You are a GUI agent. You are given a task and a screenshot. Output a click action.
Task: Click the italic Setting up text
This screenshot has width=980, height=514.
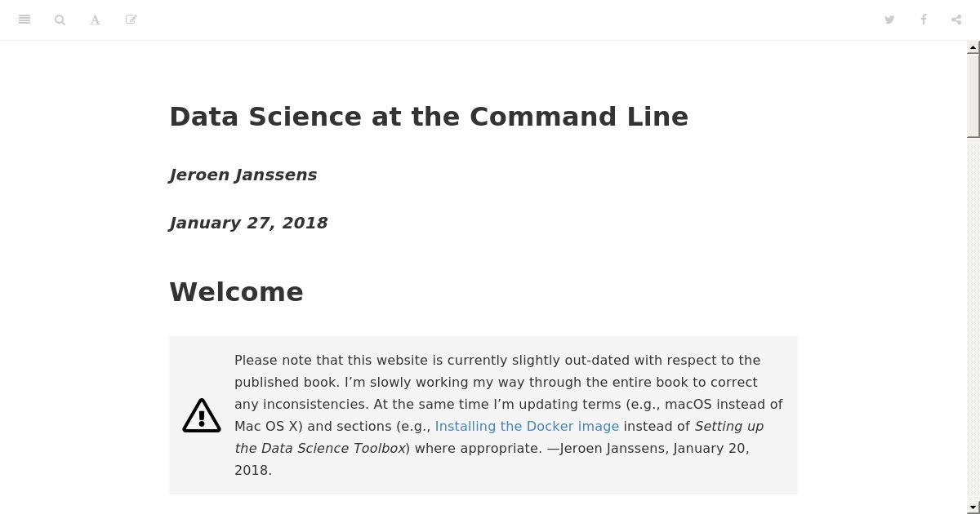728,426
